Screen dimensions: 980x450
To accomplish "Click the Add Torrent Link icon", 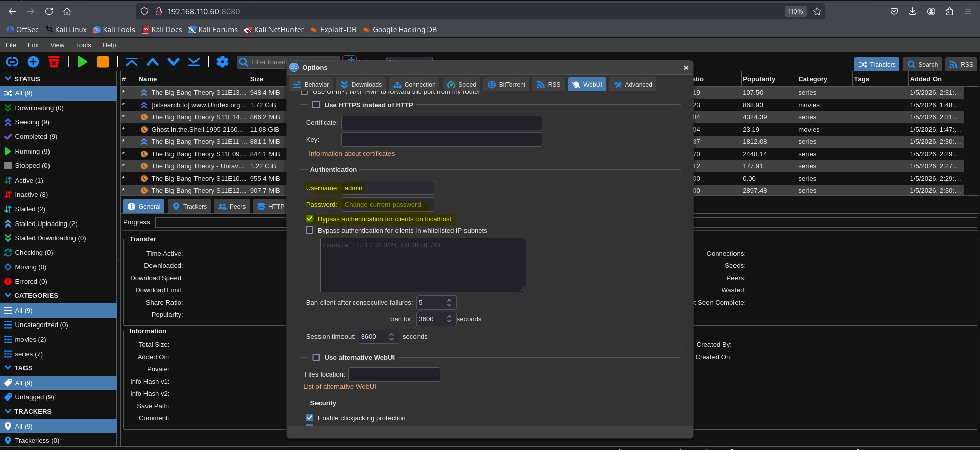I will tap(12, 62).
